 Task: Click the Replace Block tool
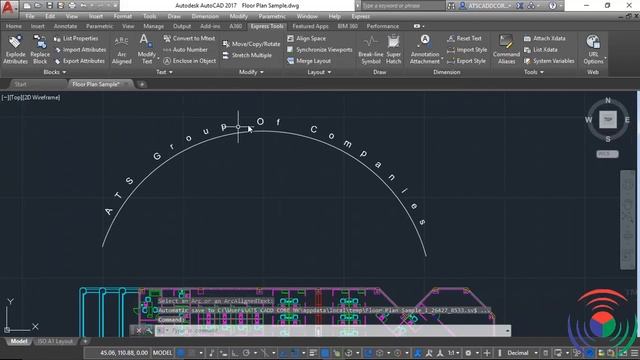point(40,50)
